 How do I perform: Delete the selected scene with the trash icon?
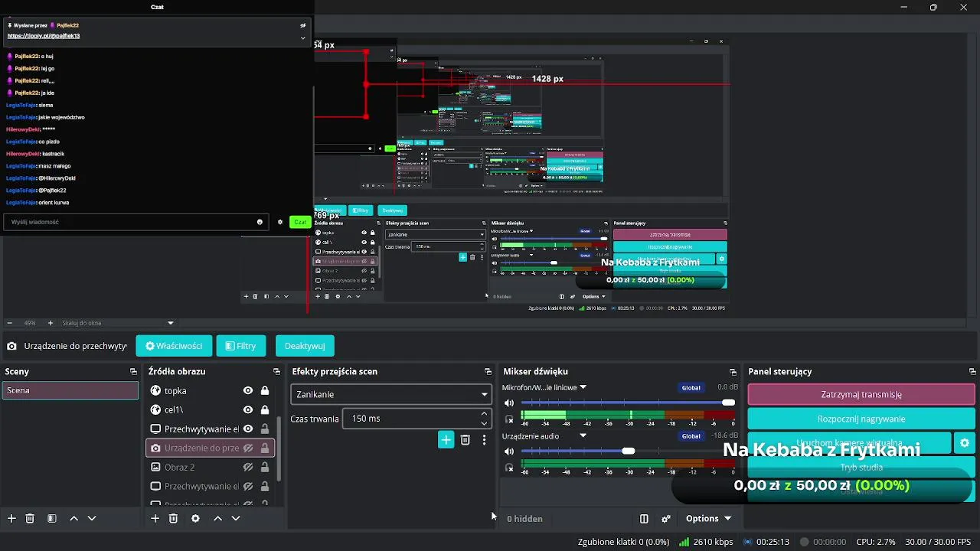point(30,518)
